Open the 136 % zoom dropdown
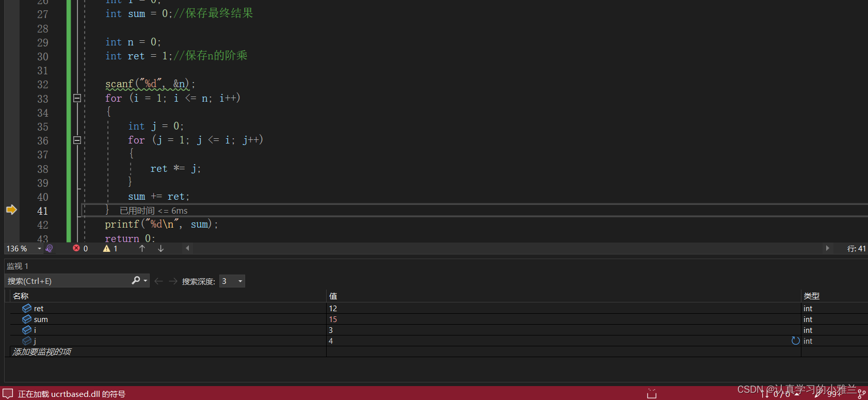This screenshot has height=400, width=868. click(39, 248)
